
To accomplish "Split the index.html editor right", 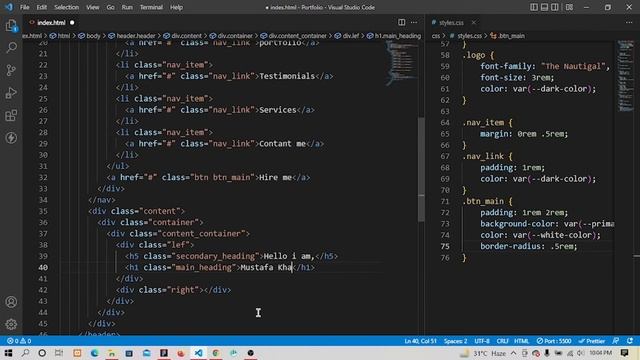I will pyautogui.click(x=402, y=22).
